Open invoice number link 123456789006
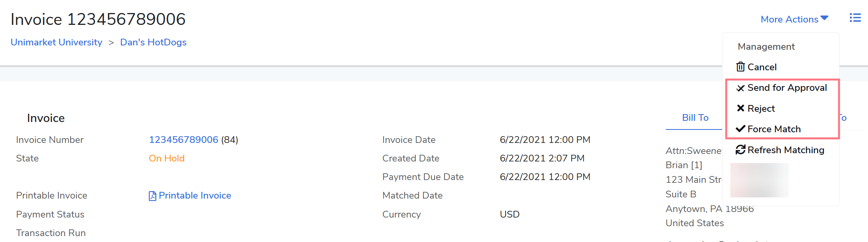868x242 pixels. pos(183,140)
